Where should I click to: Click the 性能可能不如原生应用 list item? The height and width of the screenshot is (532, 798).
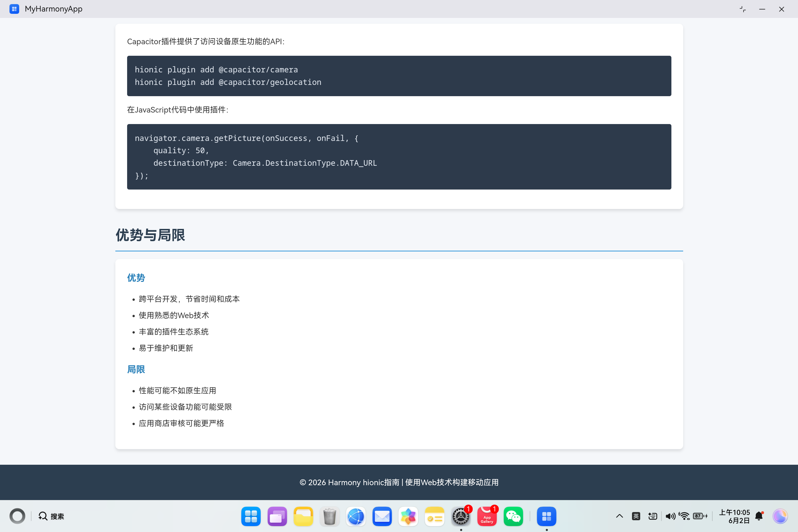click(178, 391)
